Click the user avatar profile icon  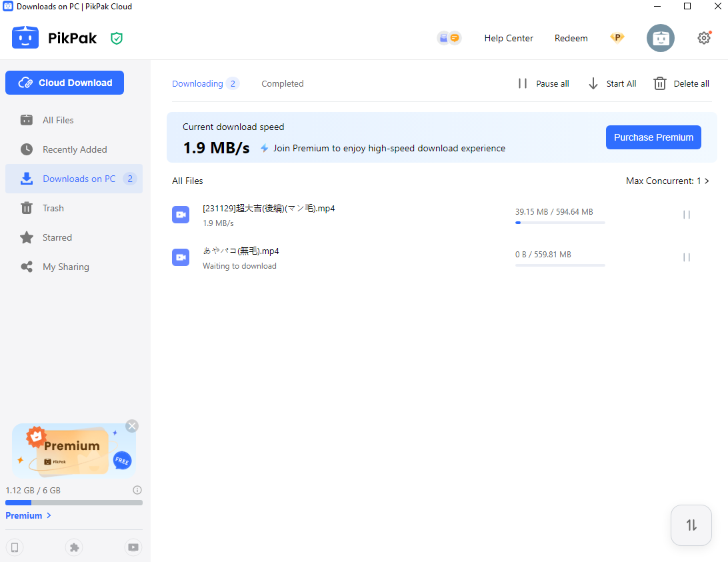660,38
